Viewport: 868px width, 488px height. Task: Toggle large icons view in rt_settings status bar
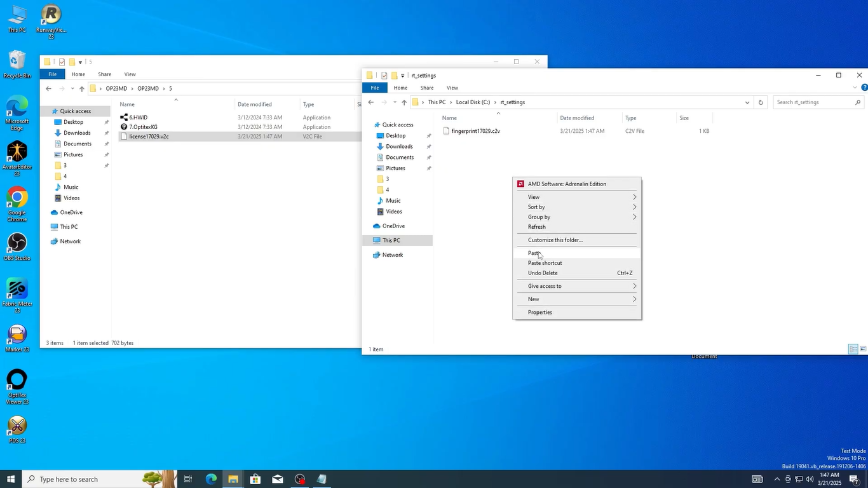863,349
